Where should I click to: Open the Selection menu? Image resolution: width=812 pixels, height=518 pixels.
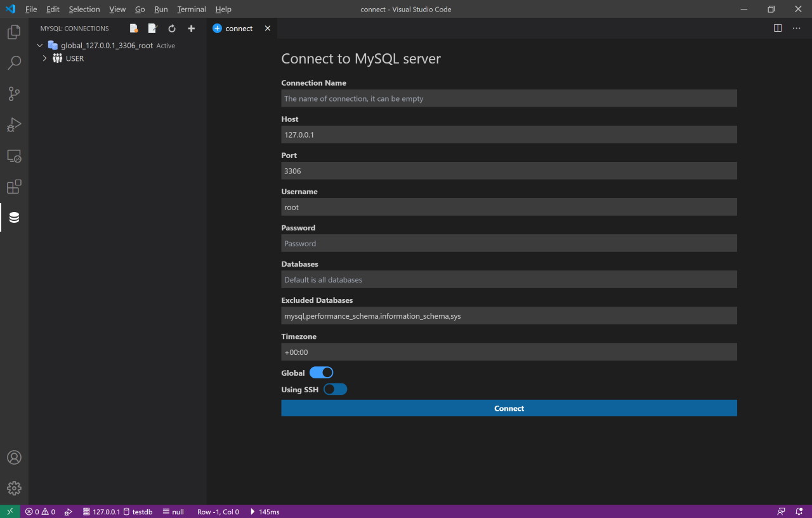(x=84, y=9)
